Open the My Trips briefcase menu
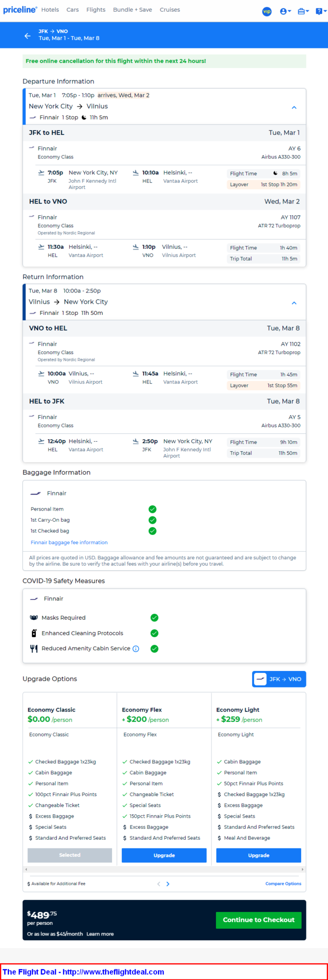 303,11
